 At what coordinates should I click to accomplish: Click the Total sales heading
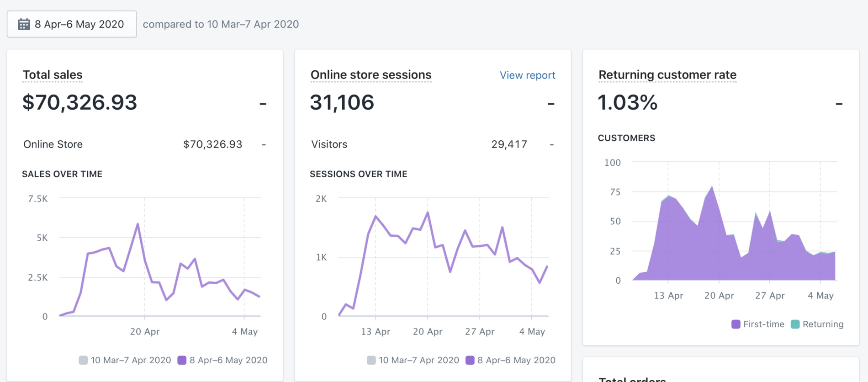click(x=53, y=74)
